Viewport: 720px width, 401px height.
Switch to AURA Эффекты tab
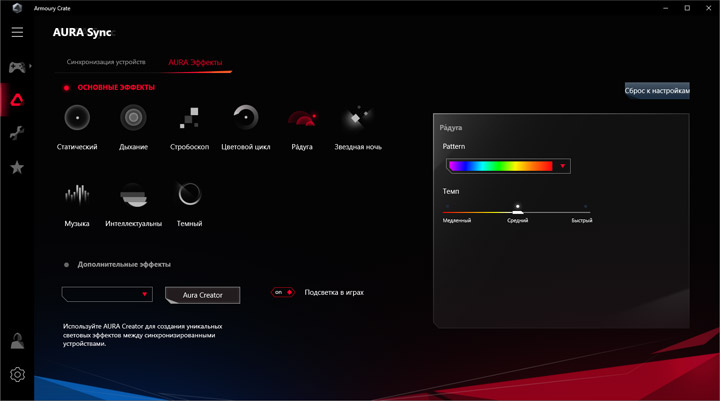pos(195,62)
